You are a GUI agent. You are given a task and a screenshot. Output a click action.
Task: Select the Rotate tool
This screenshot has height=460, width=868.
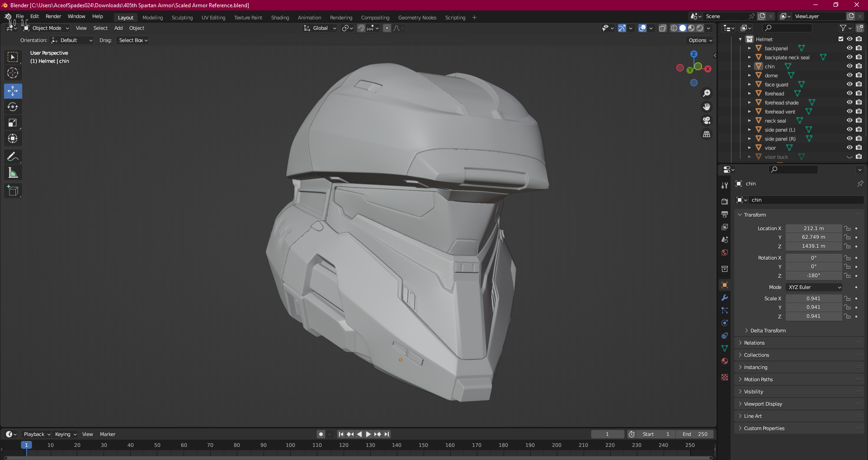click(13, 107)
